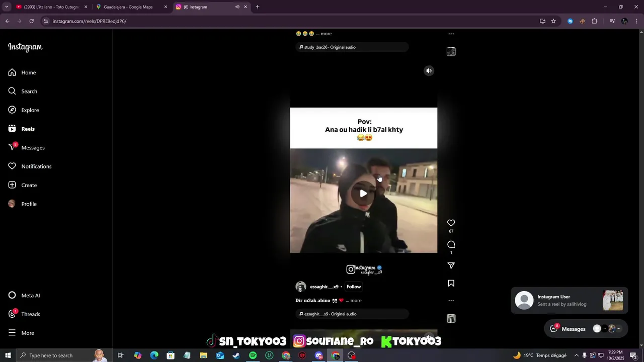Show hidden system tray icons

(577, 355)
